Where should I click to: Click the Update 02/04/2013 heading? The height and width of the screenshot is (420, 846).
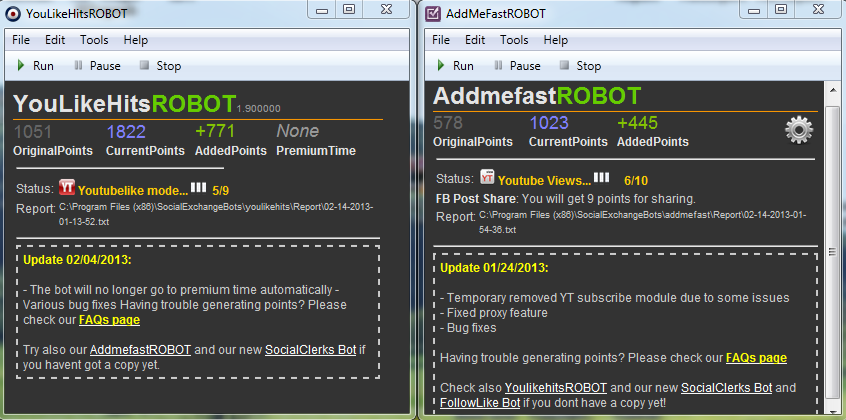(x=77, y=260)
